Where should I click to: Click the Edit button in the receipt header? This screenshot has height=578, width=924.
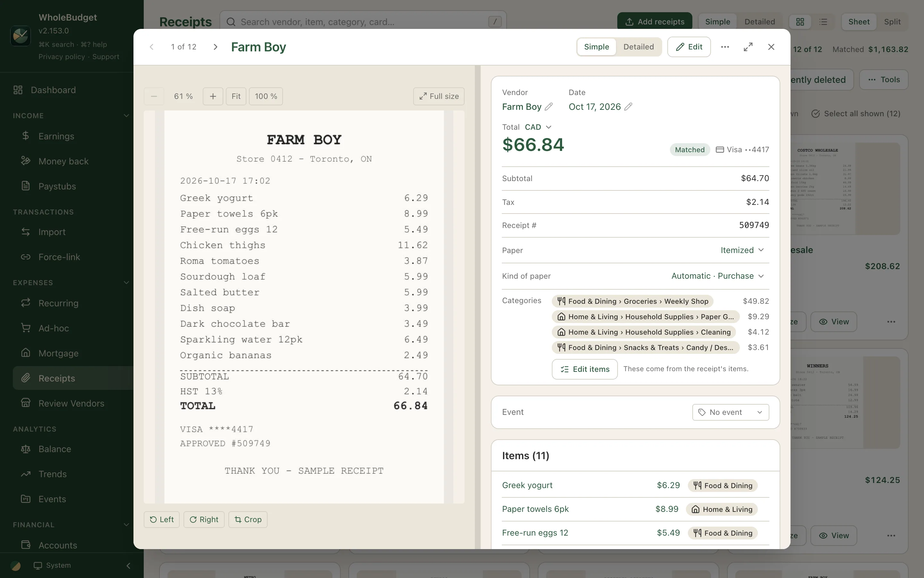[x=689, y=47]
